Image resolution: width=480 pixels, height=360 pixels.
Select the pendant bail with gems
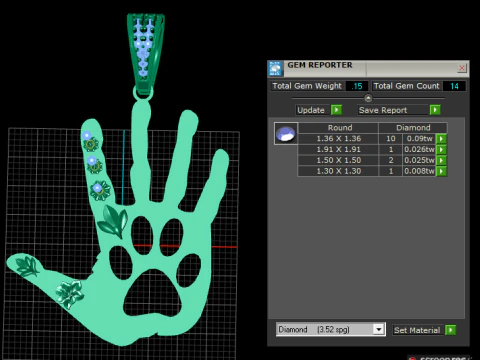coord(145,55)
